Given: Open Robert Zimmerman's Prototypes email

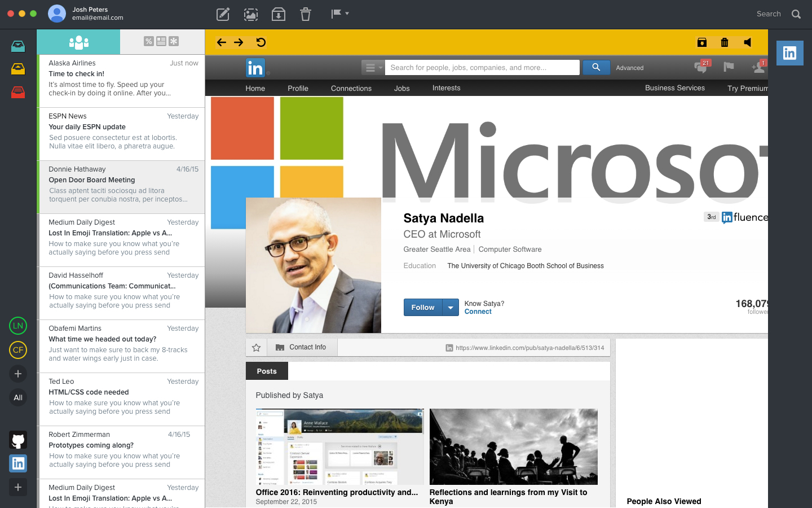Looking at the screenshot, I should [x=121, y=452].
